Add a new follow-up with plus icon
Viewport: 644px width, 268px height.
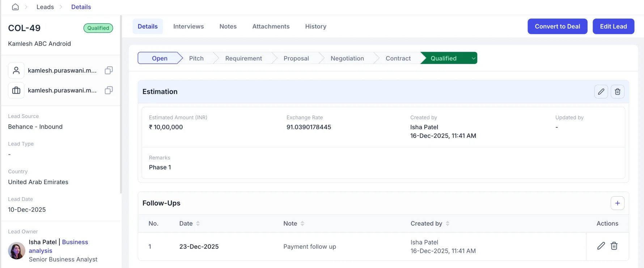pyautogui.click(x=618, y=203)
